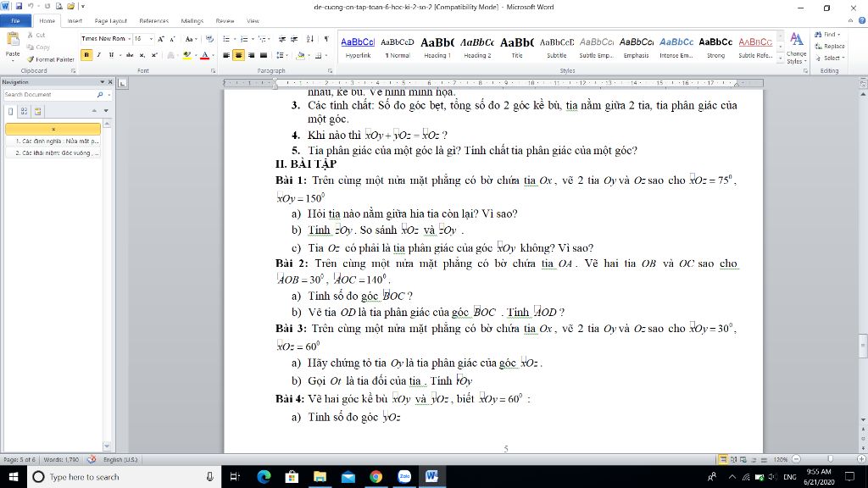Click the Grow Font icon

pos(160,39)
